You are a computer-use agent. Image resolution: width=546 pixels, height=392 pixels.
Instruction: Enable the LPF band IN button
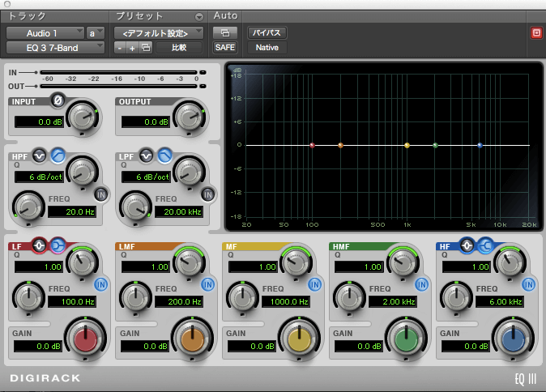tap(208, 194)
